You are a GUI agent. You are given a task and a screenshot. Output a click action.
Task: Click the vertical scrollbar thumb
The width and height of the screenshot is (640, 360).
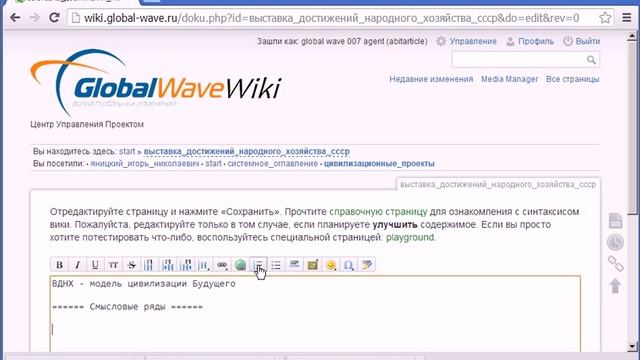click(x=632, y=127)
